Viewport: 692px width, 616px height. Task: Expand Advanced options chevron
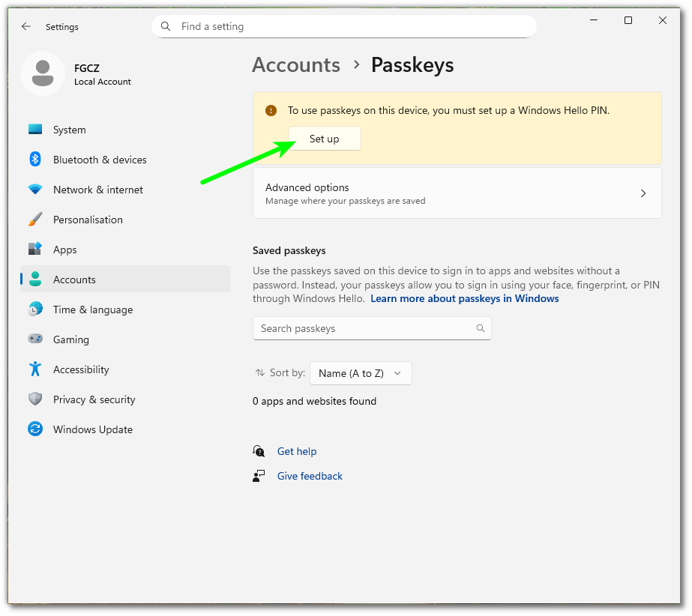click(x=643, y=193)
